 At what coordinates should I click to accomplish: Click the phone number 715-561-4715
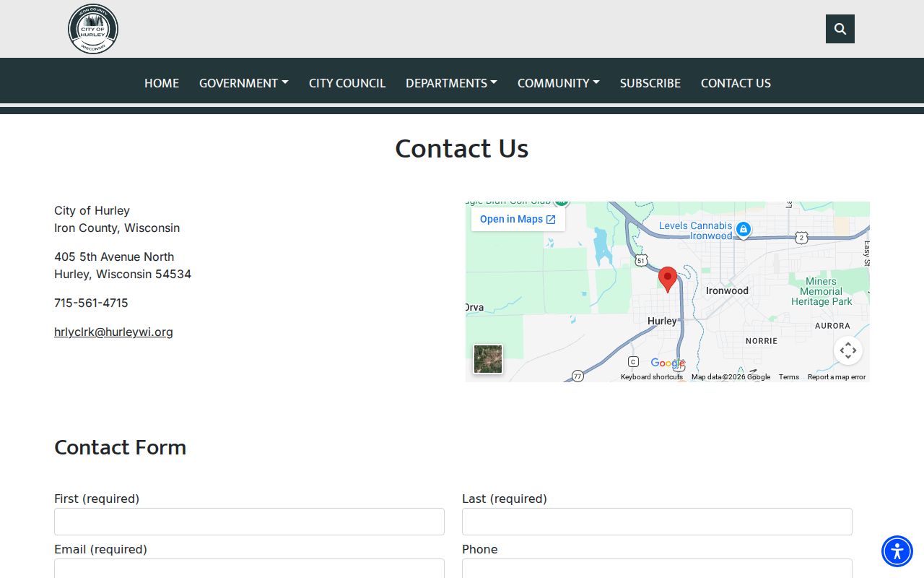pos(91,303)
